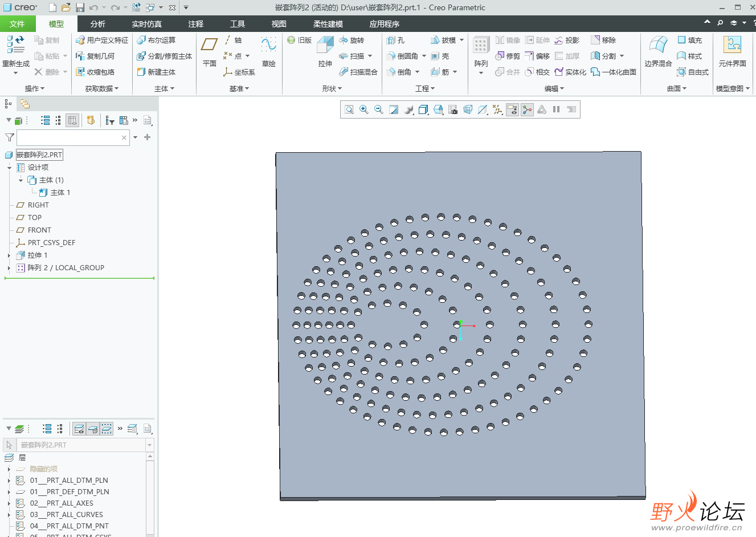Switch to the 注释 tab
The width and height of the screenshot is (756, 537).
(196, 24)
